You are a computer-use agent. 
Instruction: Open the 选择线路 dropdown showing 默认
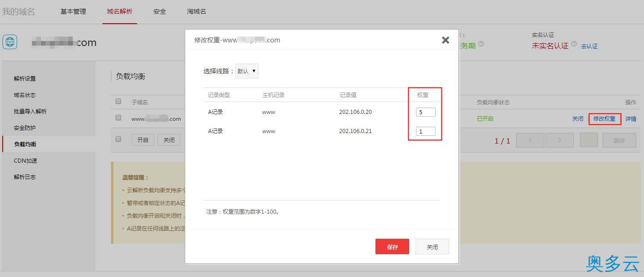(x=247, y=71)
